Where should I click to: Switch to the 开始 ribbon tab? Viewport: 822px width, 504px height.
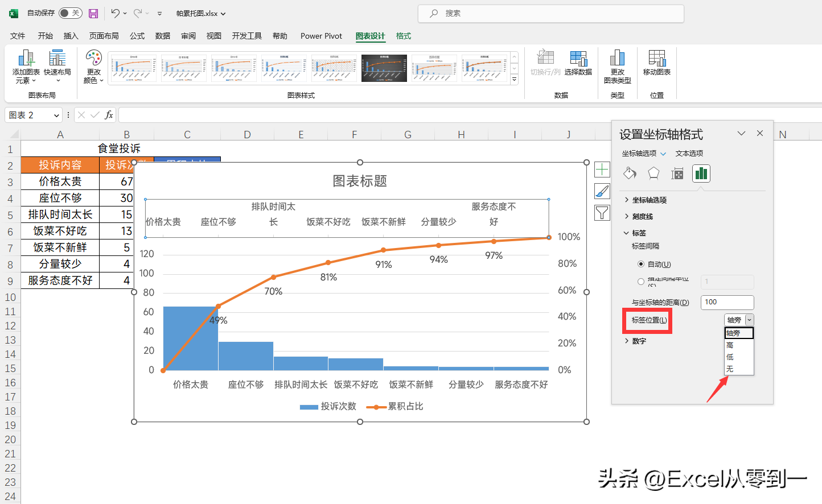[x=46, y=36]
